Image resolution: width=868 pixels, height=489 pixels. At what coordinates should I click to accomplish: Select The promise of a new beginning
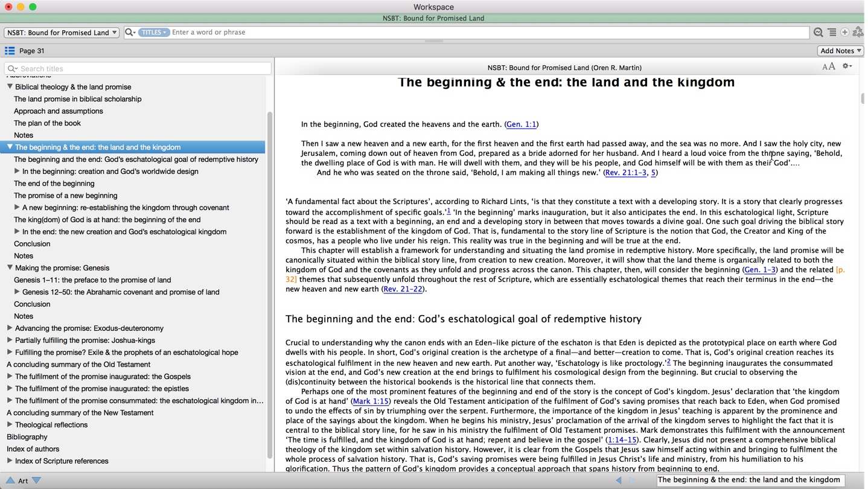click(x=66, y=196)
